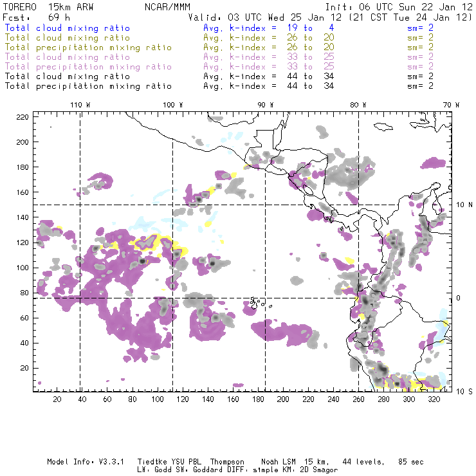The height and width of the screenshot is (476, 476).
Task: Click the '0' equator latitude label
Action: [459, 298]
